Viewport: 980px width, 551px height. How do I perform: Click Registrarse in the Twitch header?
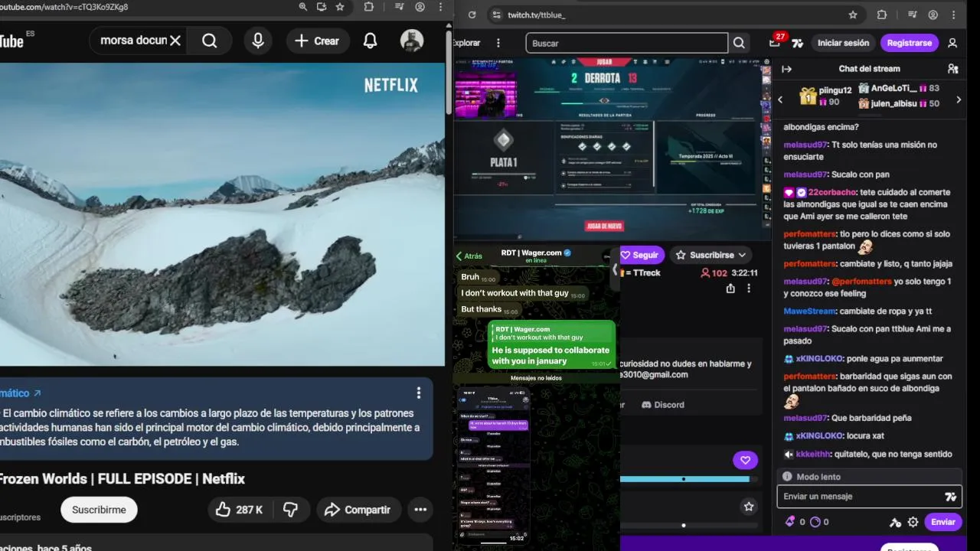click(910, 43)
